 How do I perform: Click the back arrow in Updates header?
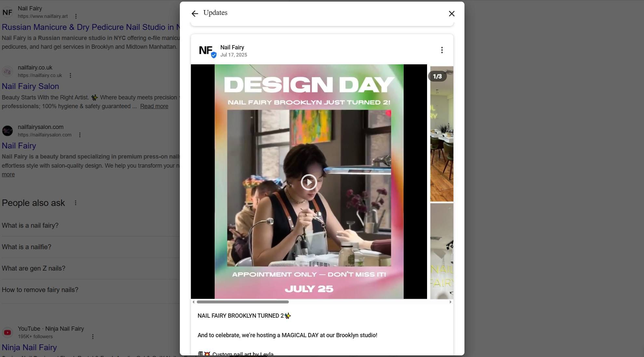(x=195, y=14)
